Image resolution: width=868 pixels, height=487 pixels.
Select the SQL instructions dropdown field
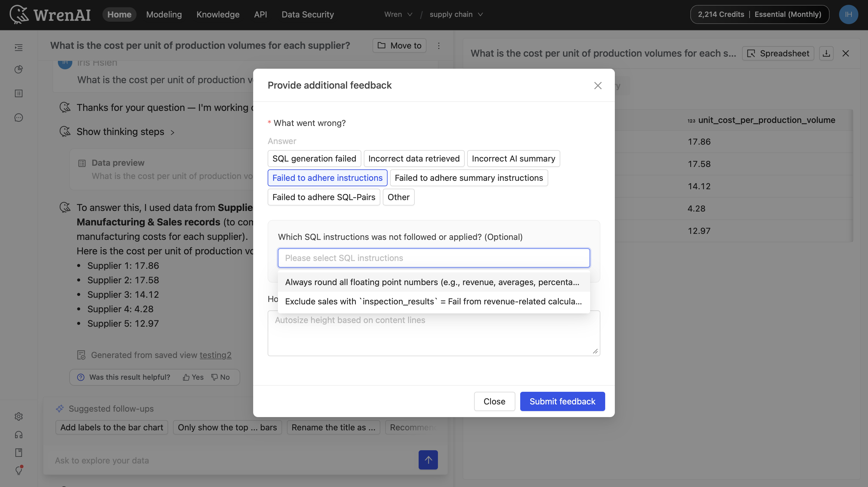coord(434,258)
